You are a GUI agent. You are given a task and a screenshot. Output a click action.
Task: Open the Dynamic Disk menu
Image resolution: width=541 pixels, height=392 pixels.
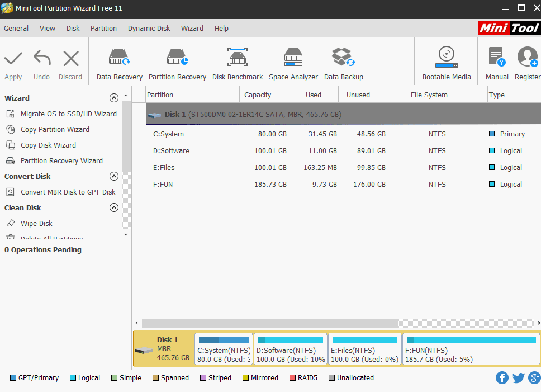tap(149, 28)
